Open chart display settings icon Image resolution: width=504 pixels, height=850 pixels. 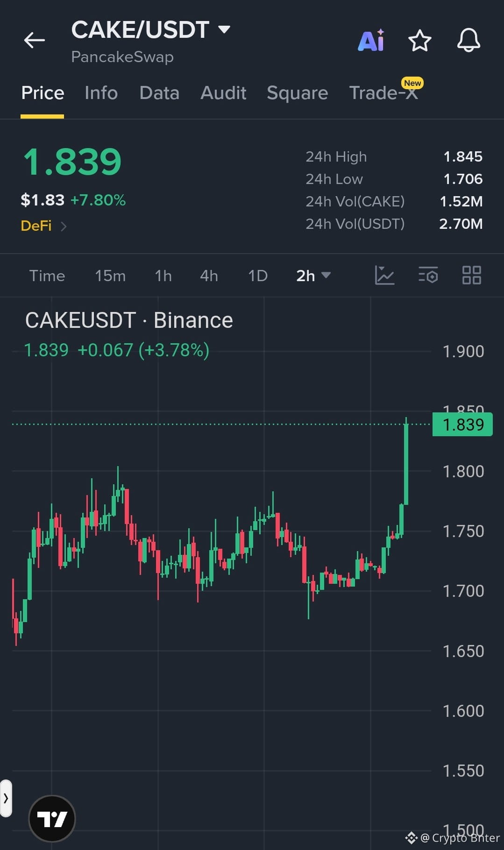pos(428,275)
